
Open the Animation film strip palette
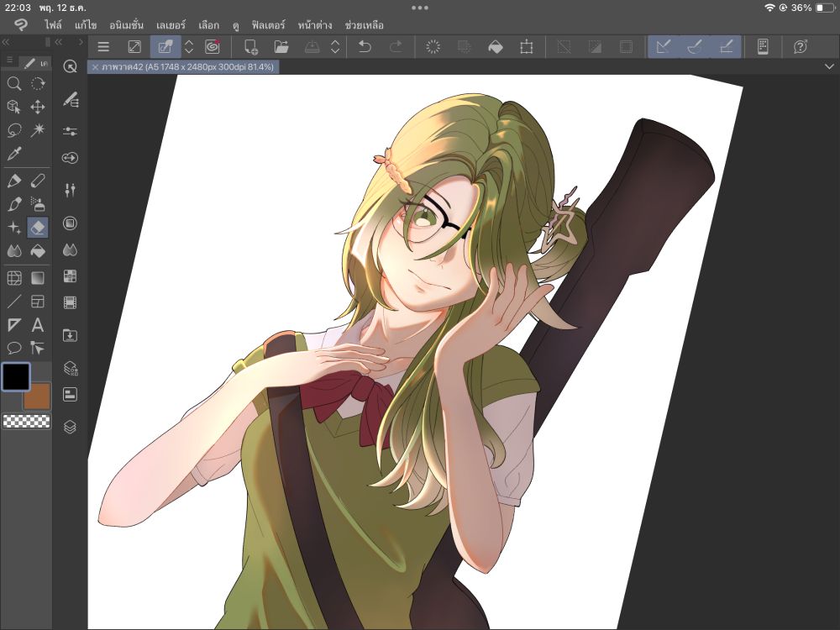tap(71, 302)
